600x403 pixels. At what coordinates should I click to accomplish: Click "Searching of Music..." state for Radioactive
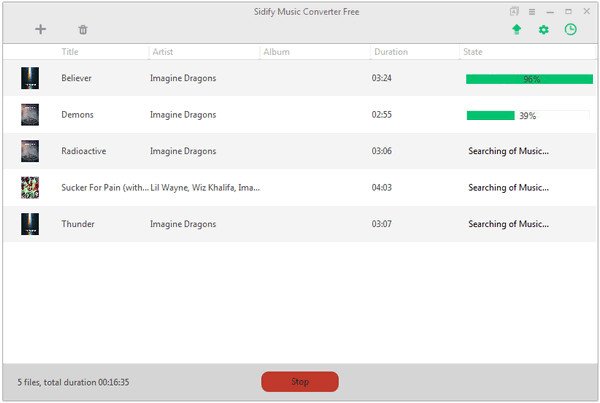click(509, 151)
